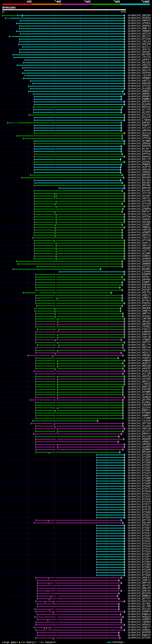Click the cyan ~100% identity legend bar
The height and width of the screenshot is (644, 152).
click(x=135, y=4)
